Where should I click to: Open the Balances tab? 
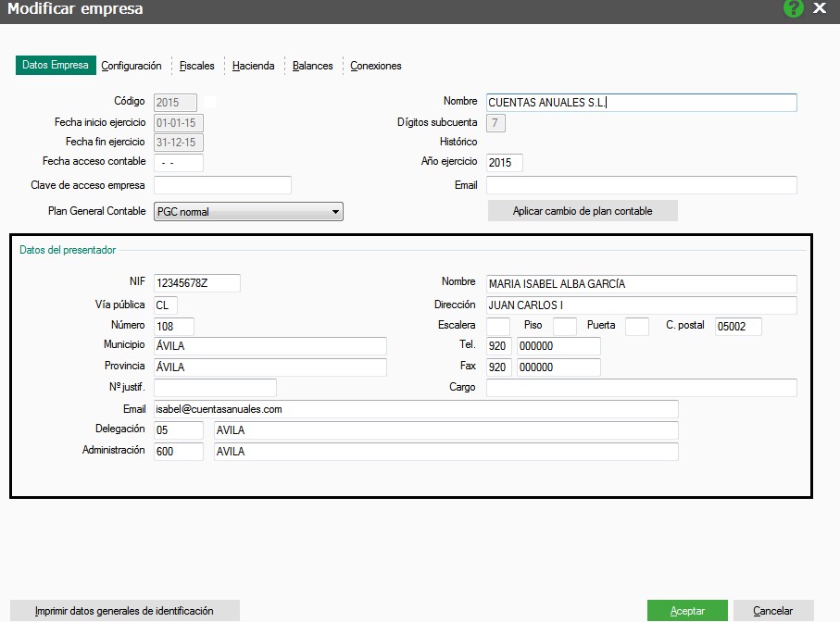312,66
